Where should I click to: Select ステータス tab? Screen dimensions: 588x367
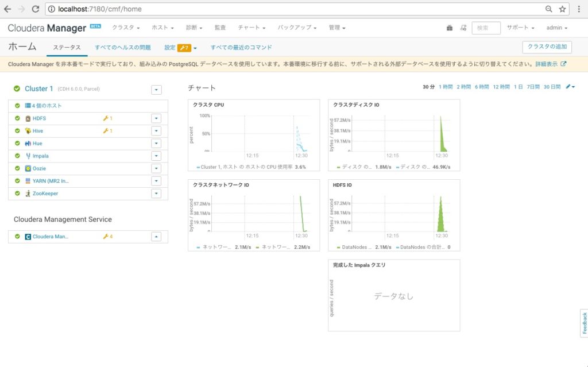(67, 48)
